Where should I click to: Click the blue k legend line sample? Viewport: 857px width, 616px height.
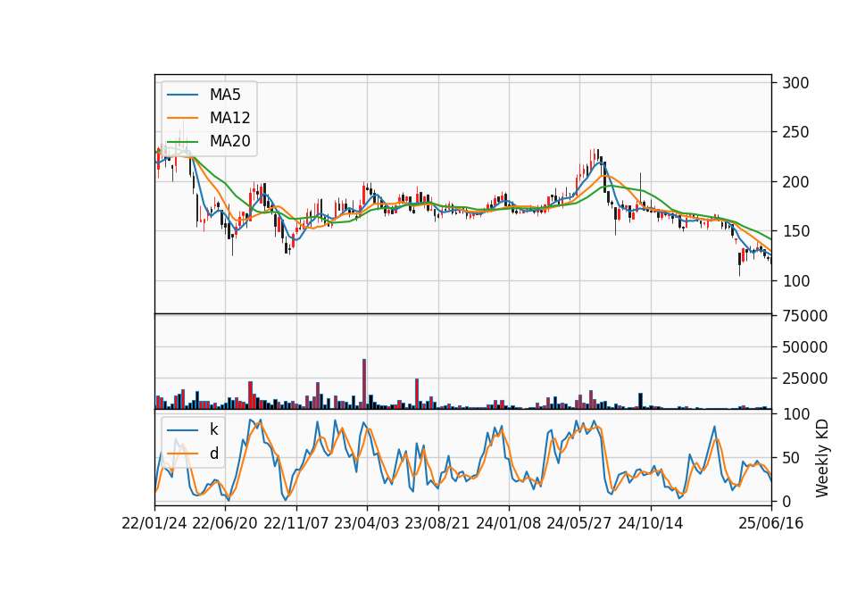click(x=182, y=429)
